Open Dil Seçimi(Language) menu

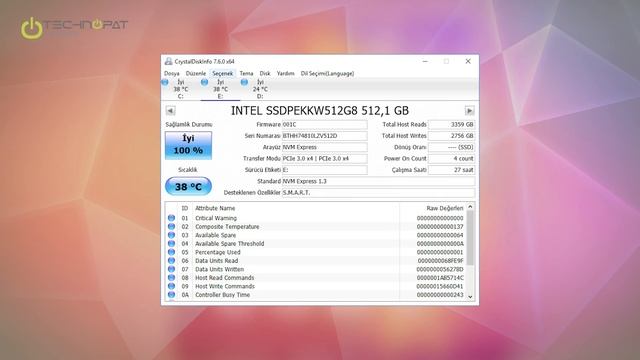tap(327, 73)
